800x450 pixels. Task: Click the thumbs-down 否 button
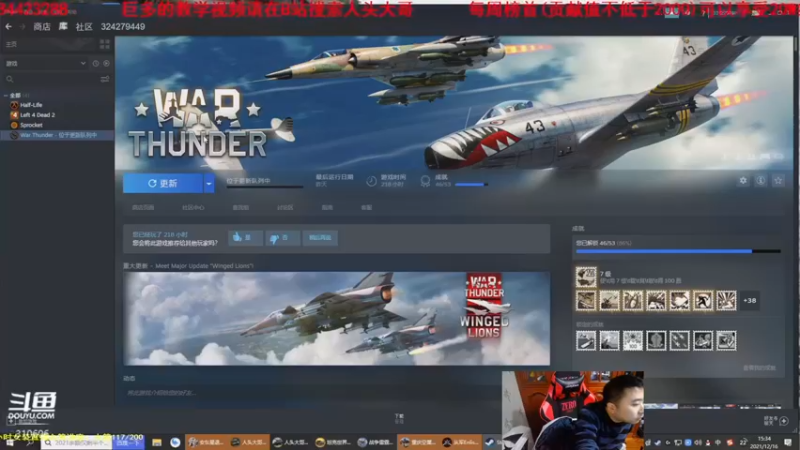pyautogui.click(x=282, y=238)
